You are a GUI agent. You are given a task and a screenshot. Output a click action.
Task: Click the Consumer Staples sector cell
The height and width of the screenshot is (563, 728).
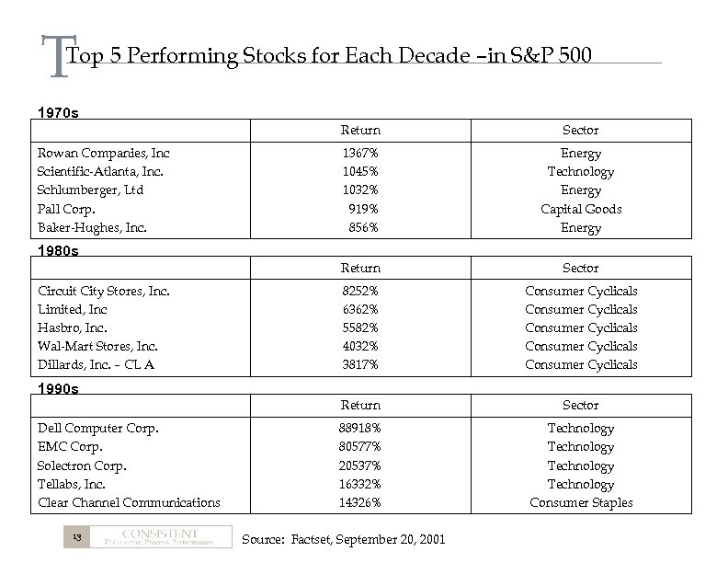[x=581, y=502]
